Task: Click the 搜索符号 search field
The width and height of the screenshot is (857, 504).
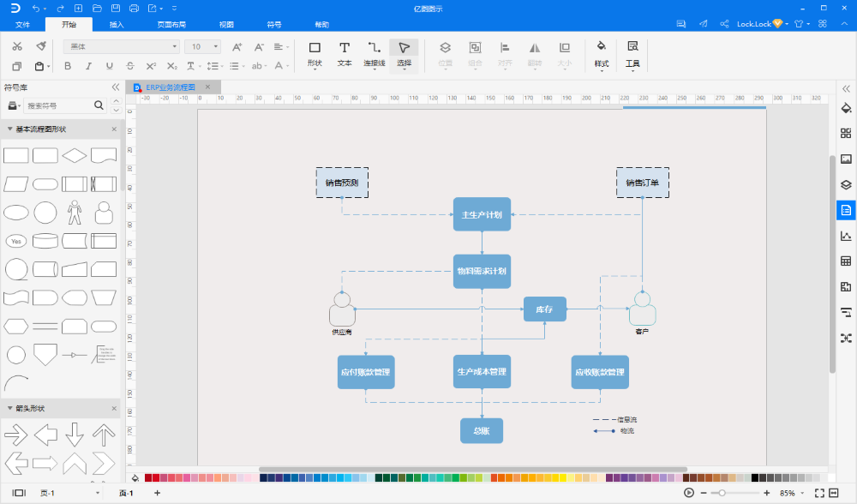Action: (x=58, y=105)
